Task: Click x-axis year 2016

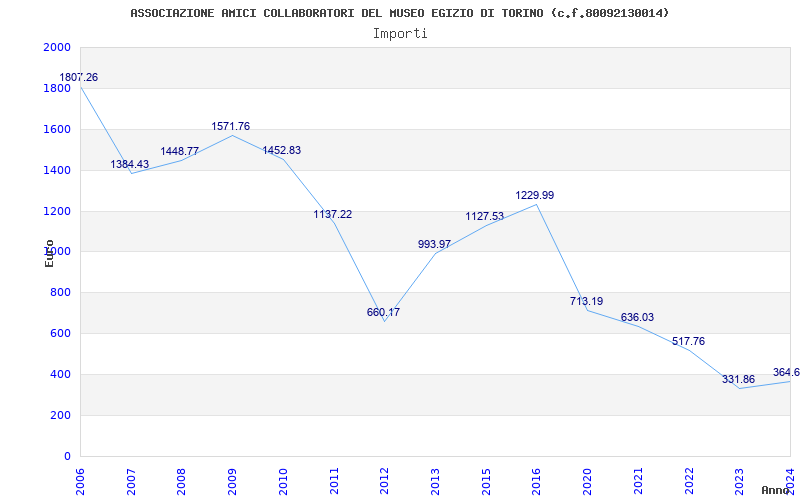Action: coord(537,481)
